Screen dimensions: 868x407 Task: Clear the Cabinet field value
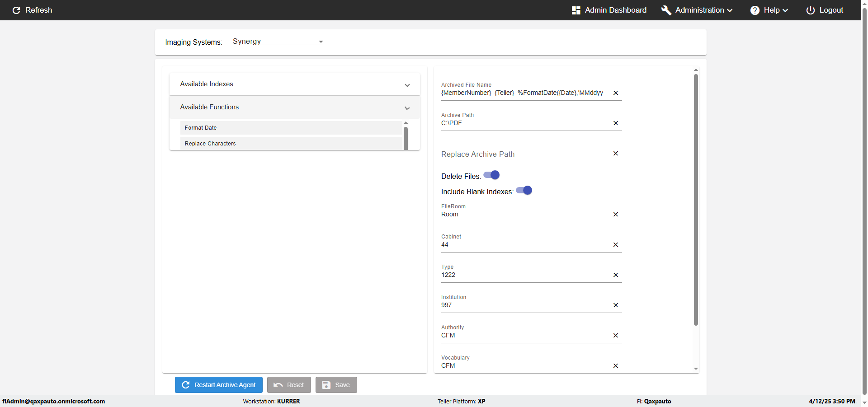point(615,245)
